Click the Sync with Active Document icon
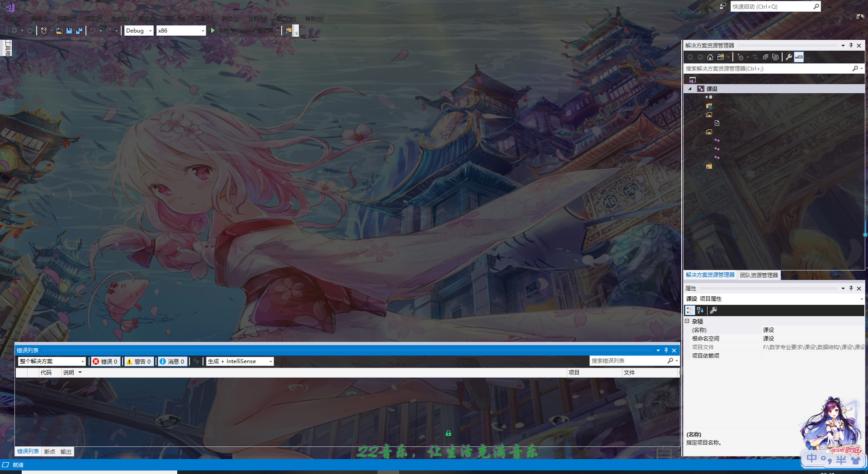This screenshot has width=868, height=474. click(x=755, y=57)
